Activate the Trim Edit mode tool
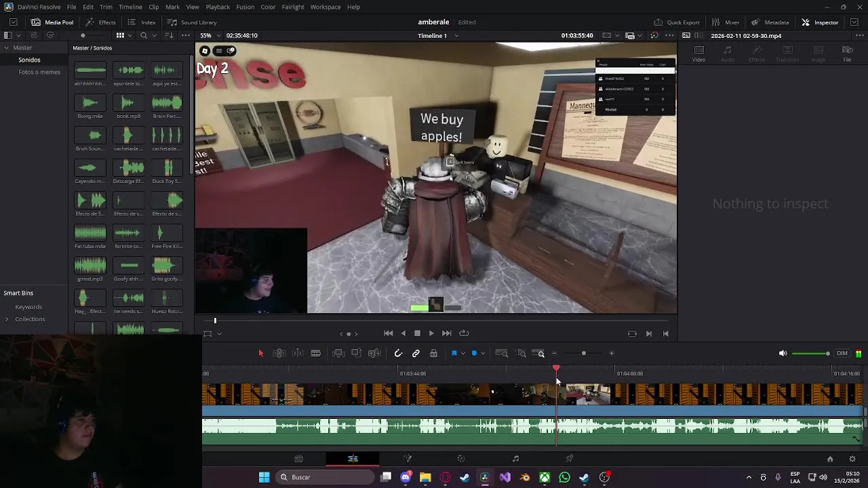Screen dimensions: 868x488 coord(279,353)
